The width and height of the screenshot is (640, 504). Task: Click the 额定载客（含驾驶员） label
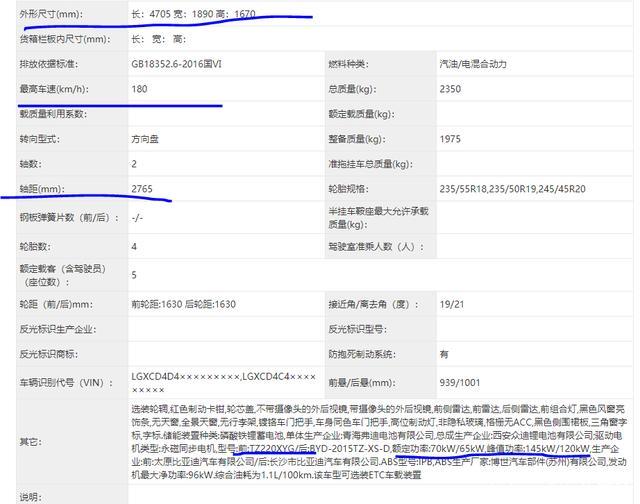[x=62, y=275]
